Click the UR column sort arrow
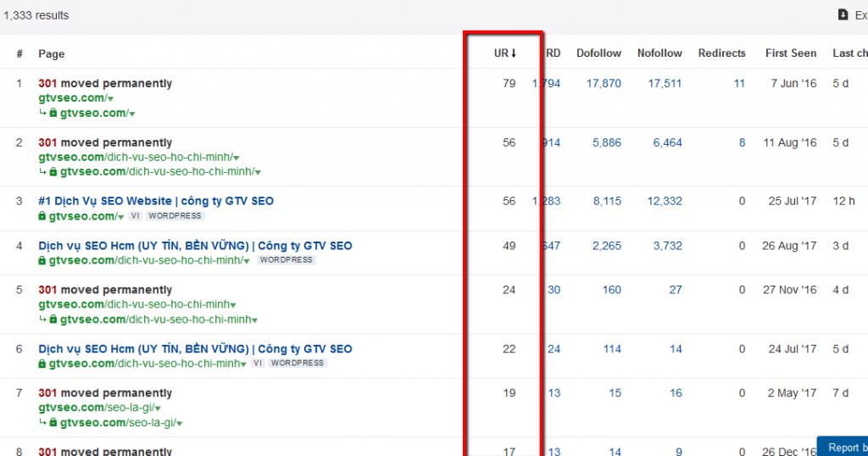The height and width of the screenshot is (456, 868). point(514,53)
